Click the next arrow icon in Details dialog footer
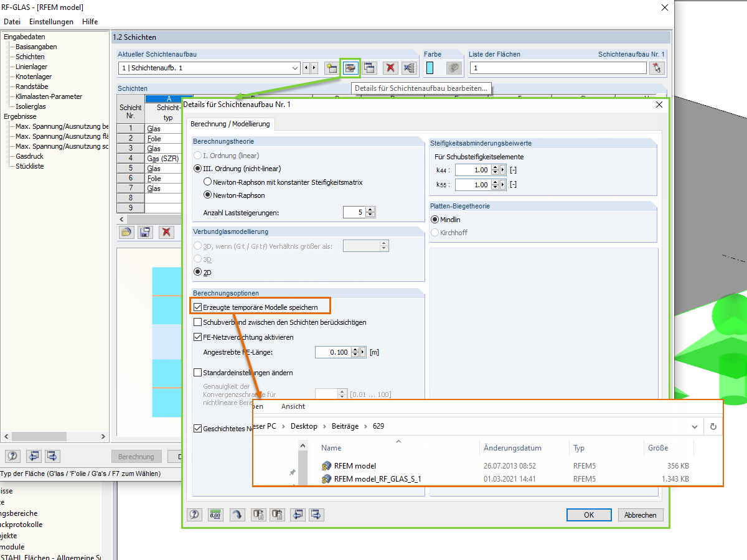 pyautogui.click(x=317, y=515)
